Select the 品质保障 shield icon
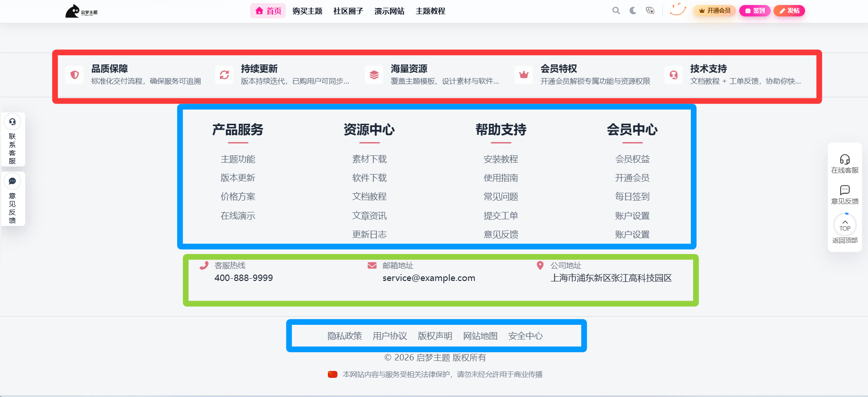 (x=74, y=74)
